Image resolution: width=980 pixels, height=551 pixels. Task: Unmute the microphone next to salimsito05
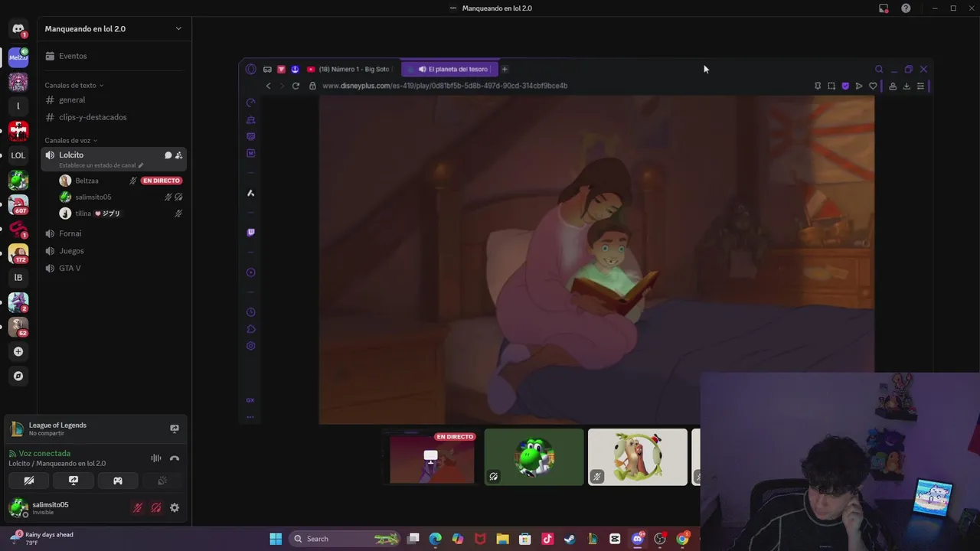(138, 507)
